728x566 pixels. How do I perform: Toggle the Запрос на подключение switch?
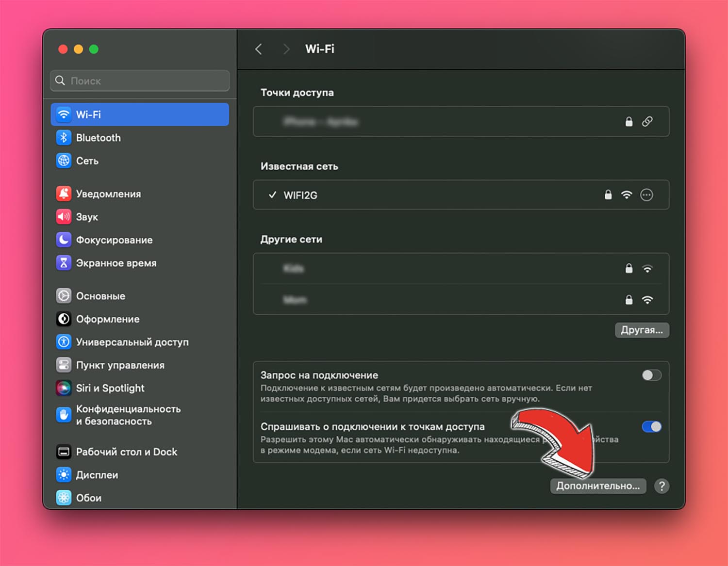click(x=651, y=375)
